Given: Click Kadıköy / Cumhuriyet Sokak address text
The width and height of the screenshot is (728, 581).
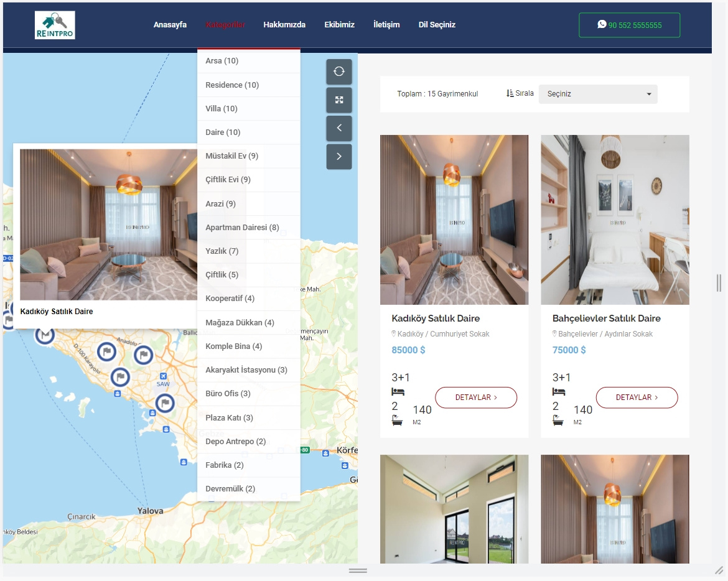Looking at the screenshot, I should [444, 333].
